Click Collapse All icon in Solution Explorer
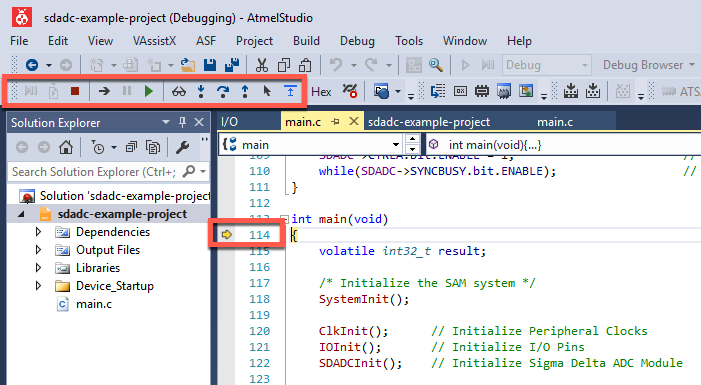The width and height of the screenshot is (701, 385). (x=131, y=147)
